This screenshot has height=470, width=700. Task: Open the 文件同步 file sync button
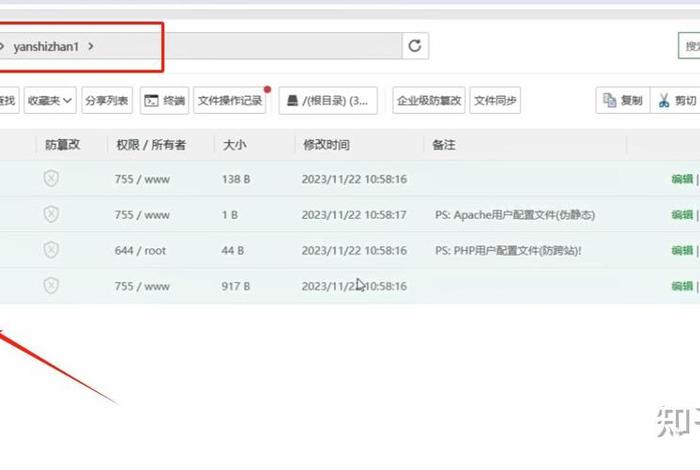click(495, 100)
